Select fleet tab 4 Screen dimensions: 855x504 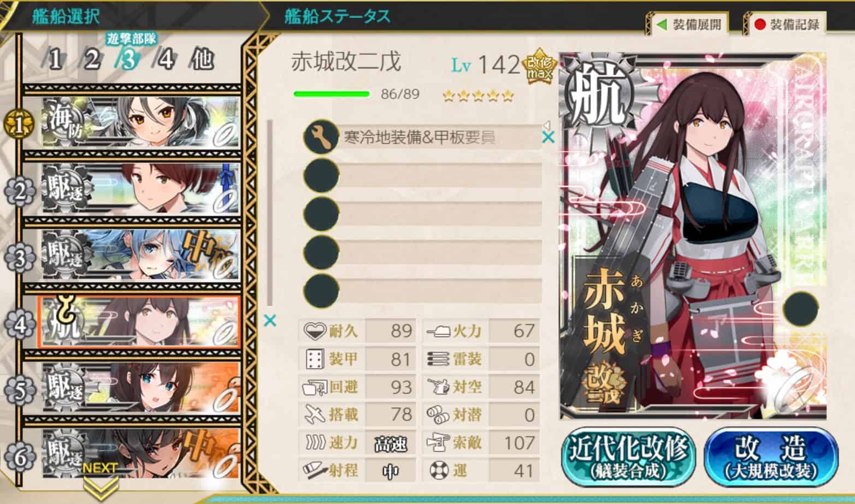coord(166,59)
